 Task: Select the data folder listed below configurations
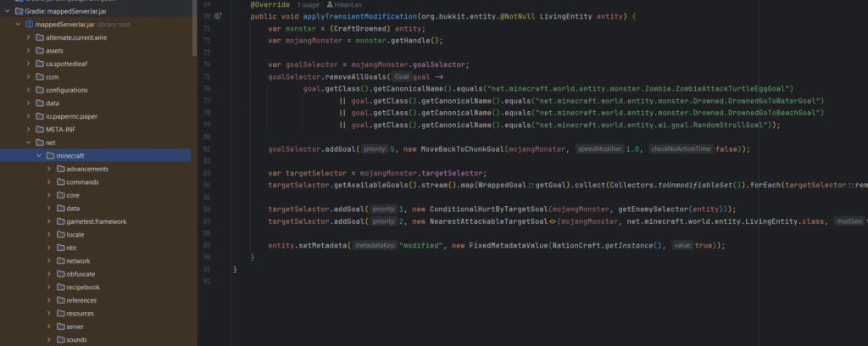tap(95, 103)
